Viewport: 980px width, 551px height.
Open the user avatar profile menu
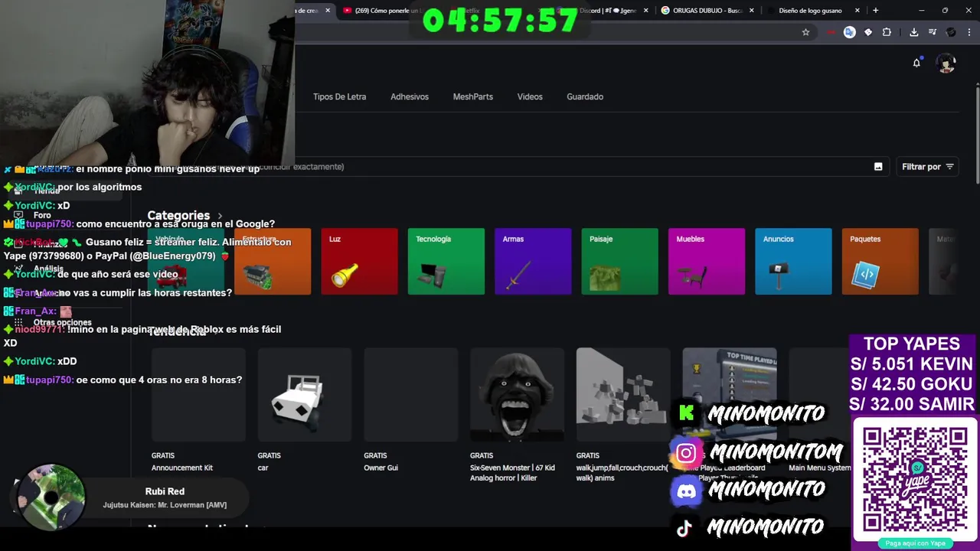[947, 64]
